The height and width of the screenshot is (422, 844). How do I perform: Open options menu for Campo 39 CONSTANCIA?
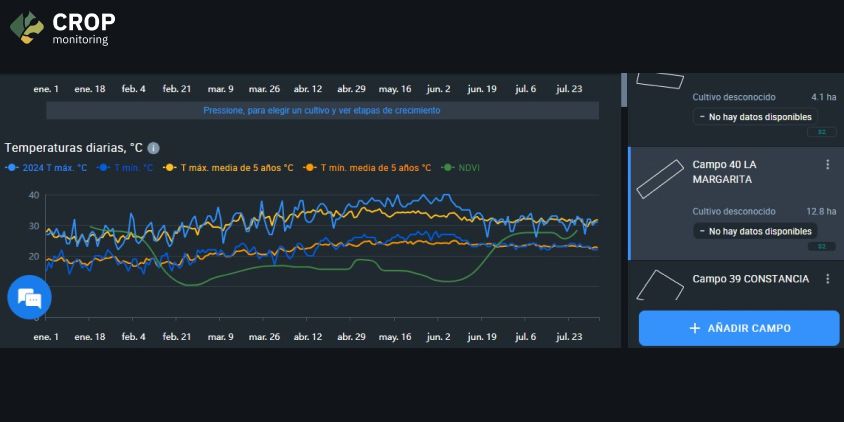tap(827, 279)
